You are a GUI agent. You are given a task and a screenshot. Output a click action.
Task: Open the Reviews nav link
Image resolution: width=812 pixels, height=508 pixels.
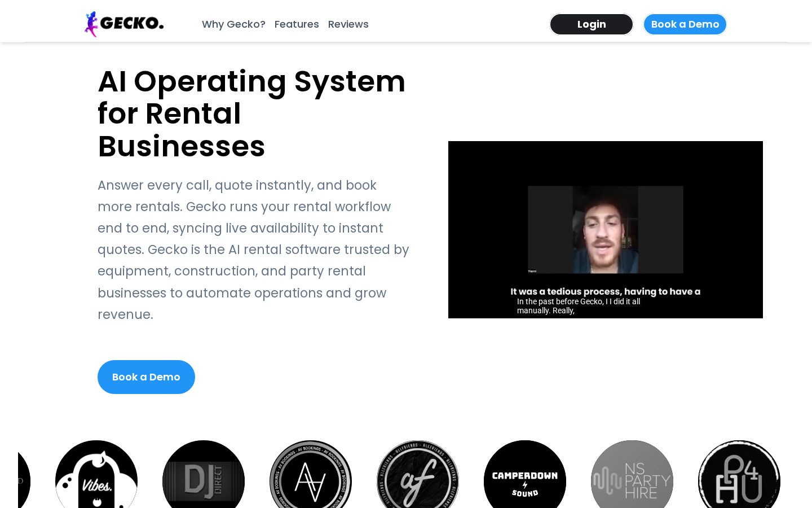348,24
